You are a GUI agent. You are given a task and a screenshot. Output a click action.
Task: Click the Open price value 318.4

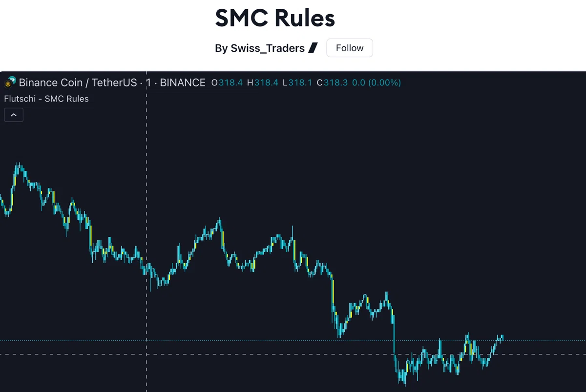(x=230, y=83)
